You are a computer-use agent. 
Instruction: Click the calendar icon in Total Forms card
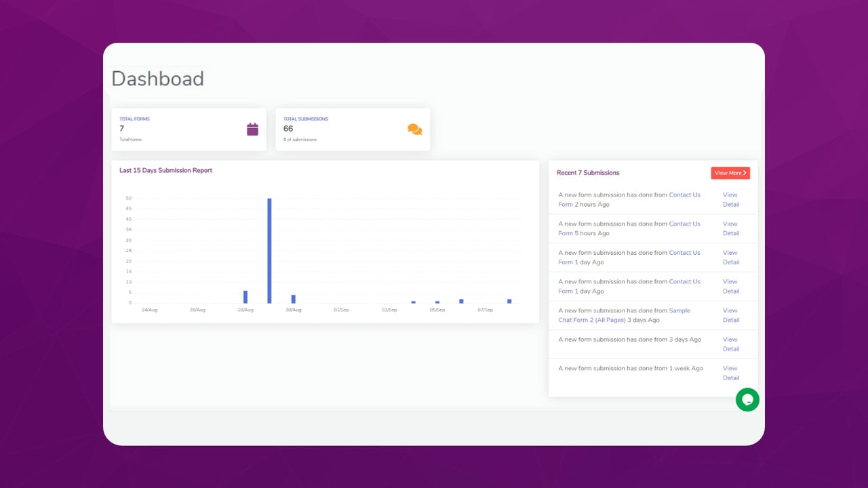[x=252, y=129]
